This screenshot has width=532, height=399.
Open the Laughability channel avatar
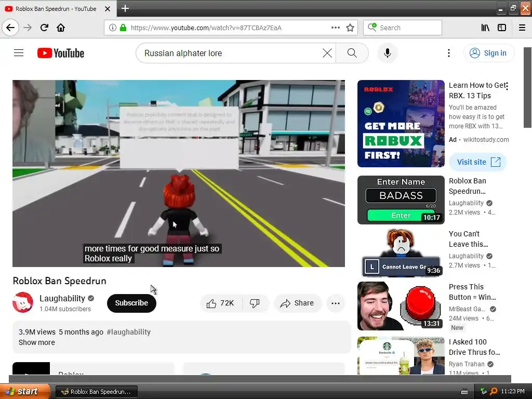pyautogui.click(x=23, y=302)
